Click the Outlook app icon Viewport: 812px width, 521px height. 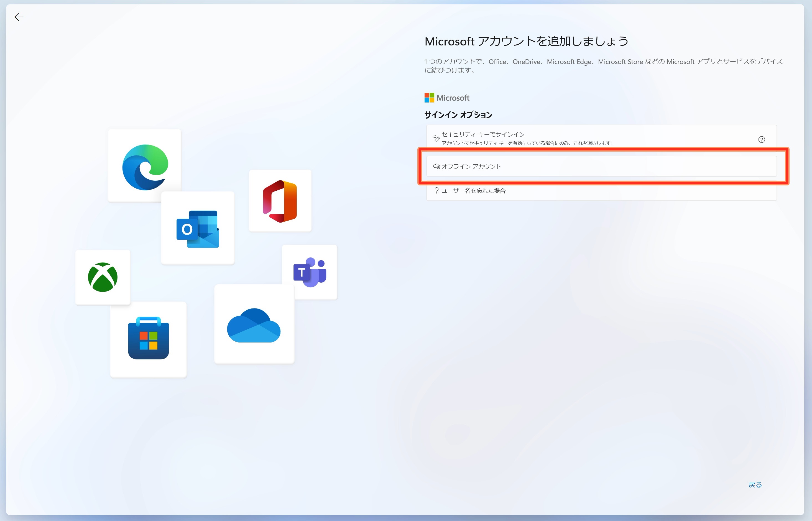tap(198, 229)
